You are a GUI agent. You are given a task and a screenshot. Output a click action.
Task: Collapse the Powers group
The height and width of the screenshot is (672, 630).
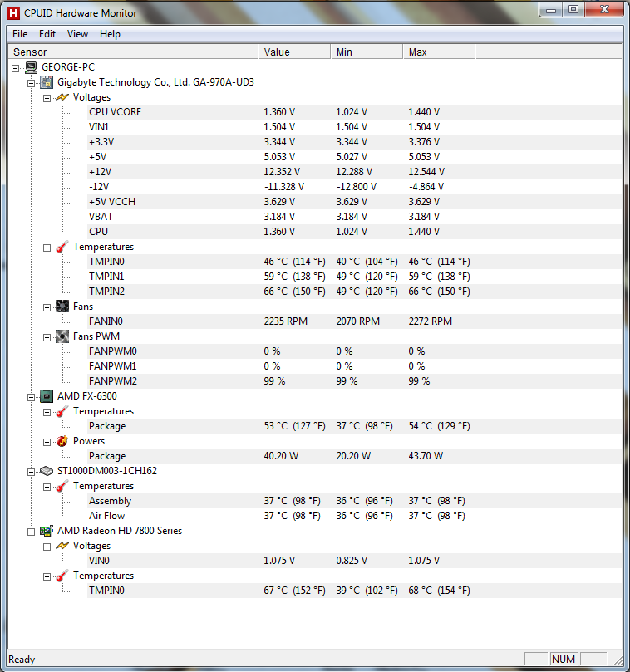(47, 442)
